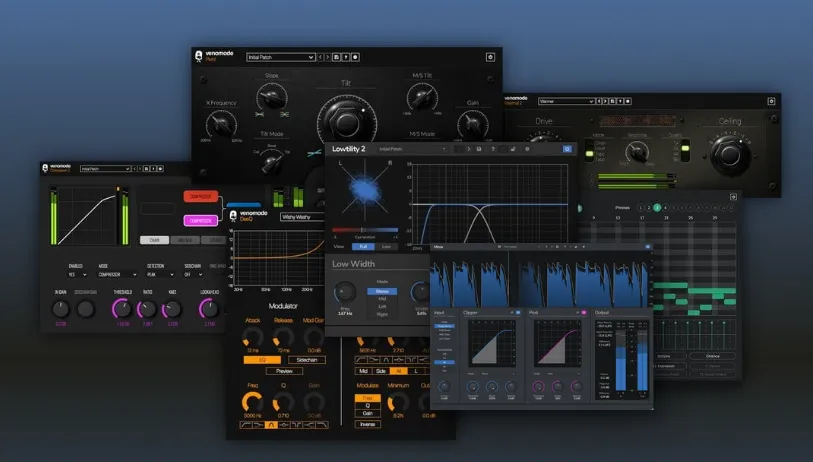The height and width of the screenshot is (462, 813).
Task: Click the IN GAIN knob in Complexer
Action: pos(61,309)
